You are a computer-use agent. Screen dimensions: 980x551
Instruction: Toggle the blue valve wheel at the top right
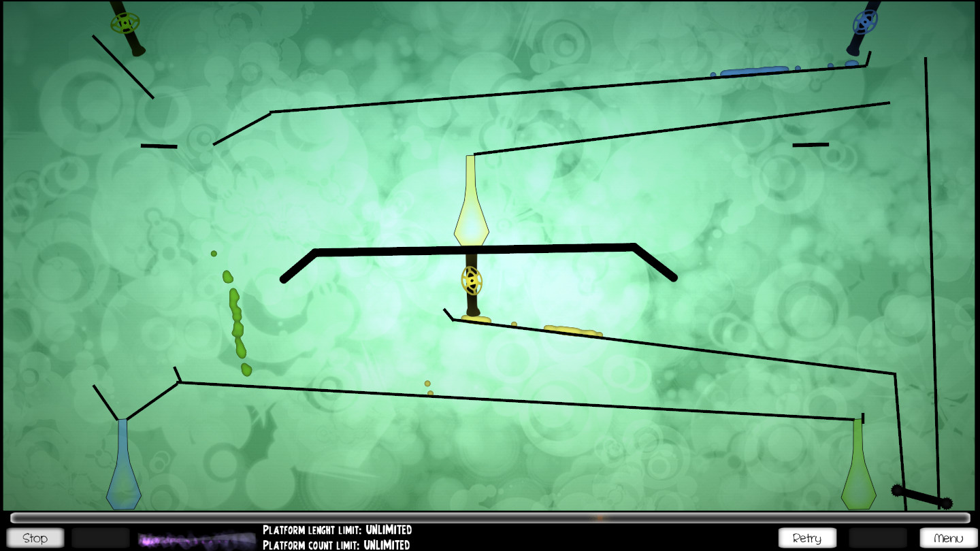866,22
